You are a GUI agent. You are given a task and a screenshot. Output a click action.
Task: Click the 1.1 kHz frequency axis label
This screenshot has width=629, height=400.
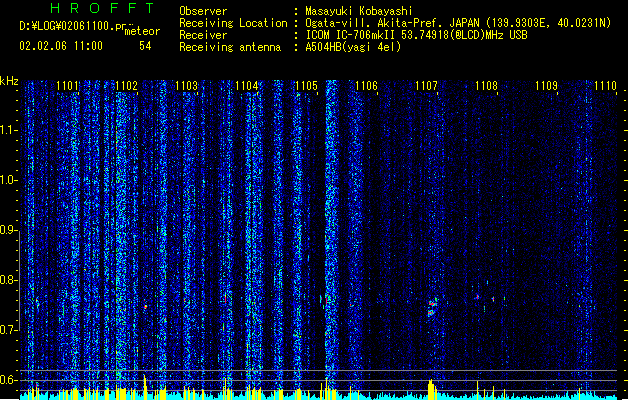[8, 131]
